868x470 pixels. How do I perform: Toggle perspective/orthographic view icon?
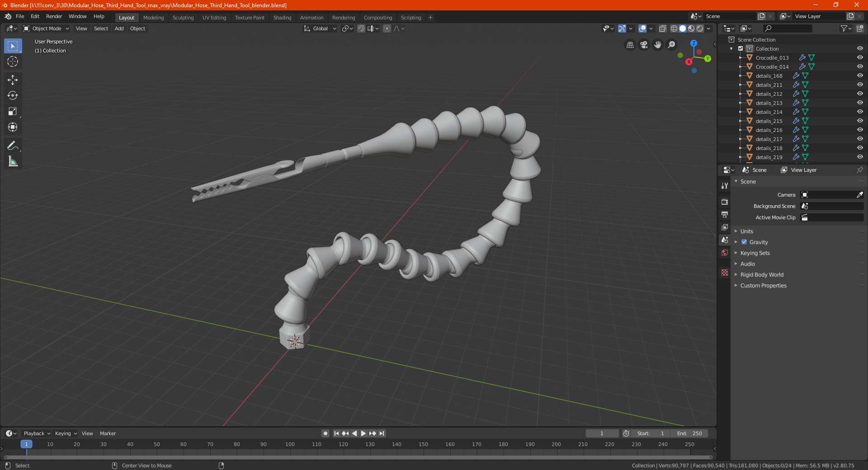(x=630, y=45)
